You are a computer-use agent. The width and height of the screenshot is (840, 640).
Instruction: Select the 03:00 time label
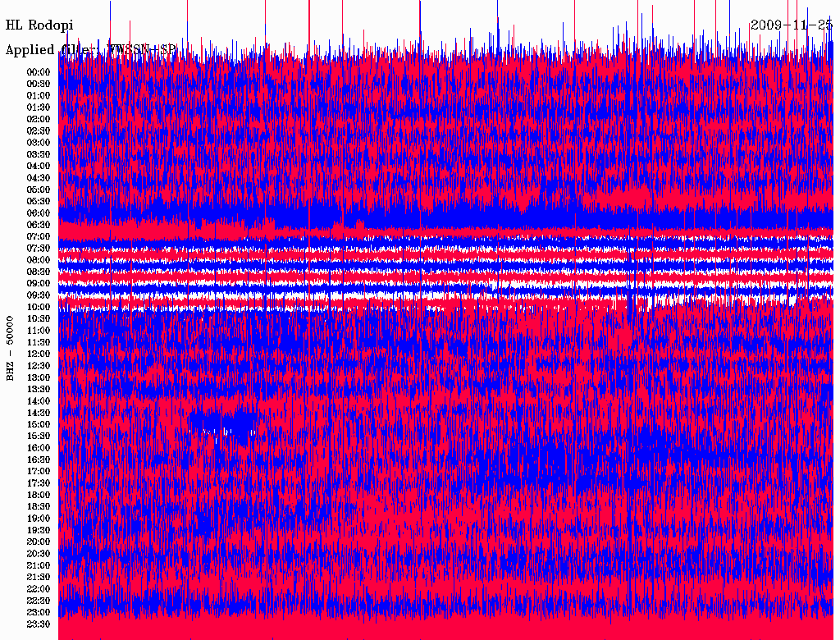pos(39,143)
